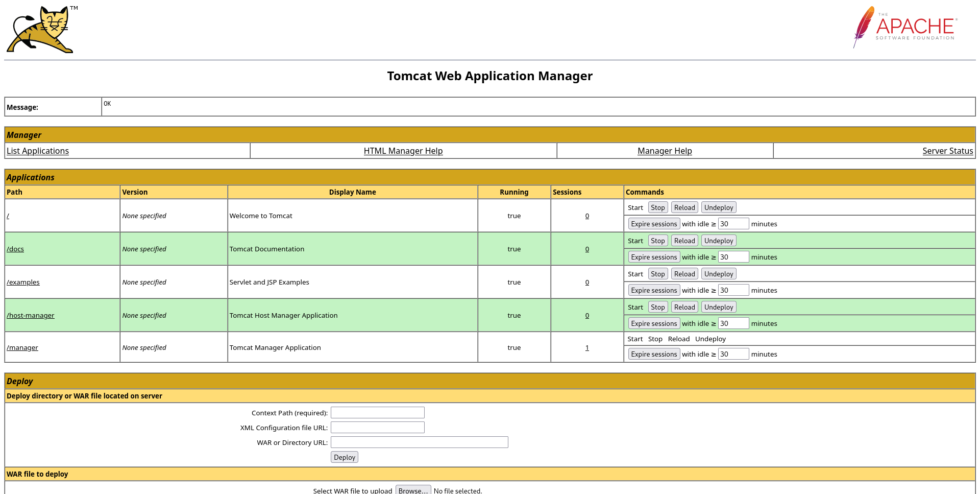Stop the Tomcat Host Manager Application
Image resolution: width=980 pixels, height=494 pixels.
[x=658, y=307]
